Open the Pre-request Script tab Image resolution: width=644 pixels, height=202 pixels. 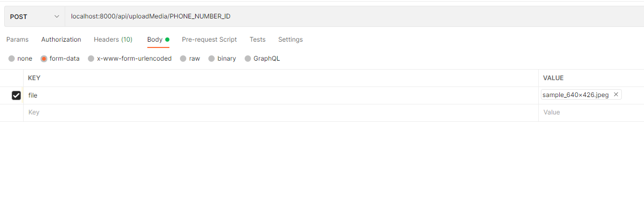209,40
